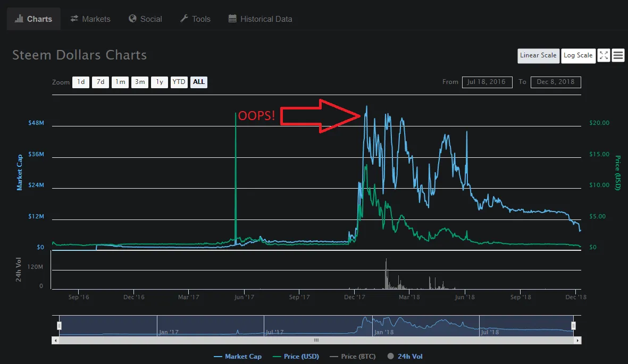628x364 pixels.
Task: Click the Jul '17 marker in navigator
Action: [275, 332]
